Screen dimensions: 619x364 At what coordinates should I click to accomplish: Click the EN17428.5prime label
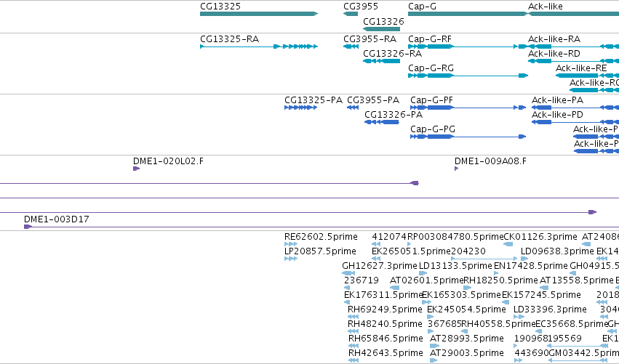pyautogui.click(x=530, y=266)
